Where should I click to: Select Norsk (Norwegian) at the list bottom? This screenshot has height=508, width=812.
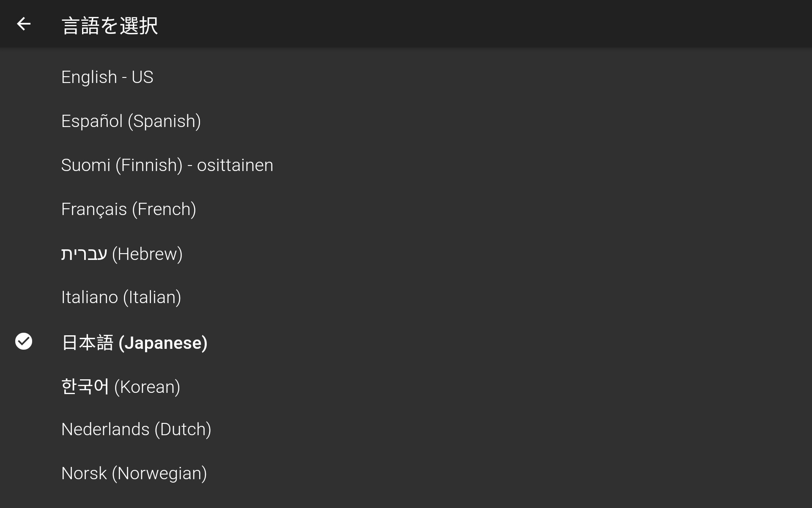[406, 473]
